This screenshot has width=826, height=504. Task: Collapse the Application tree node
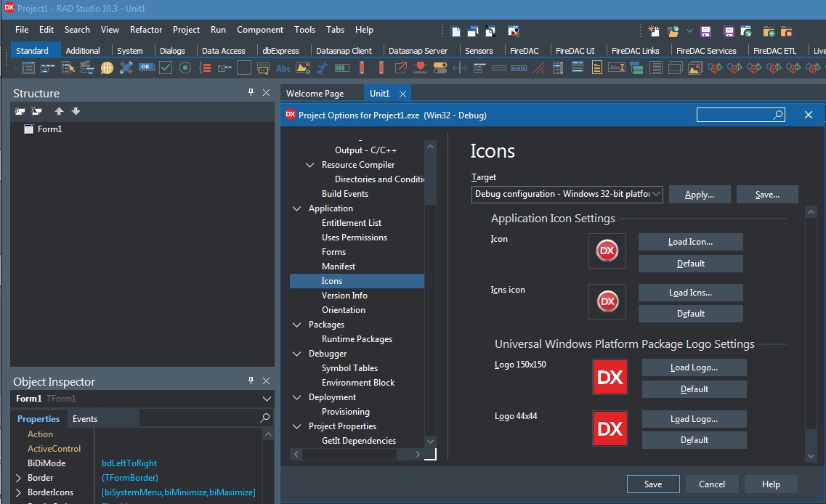coord(296,208)
